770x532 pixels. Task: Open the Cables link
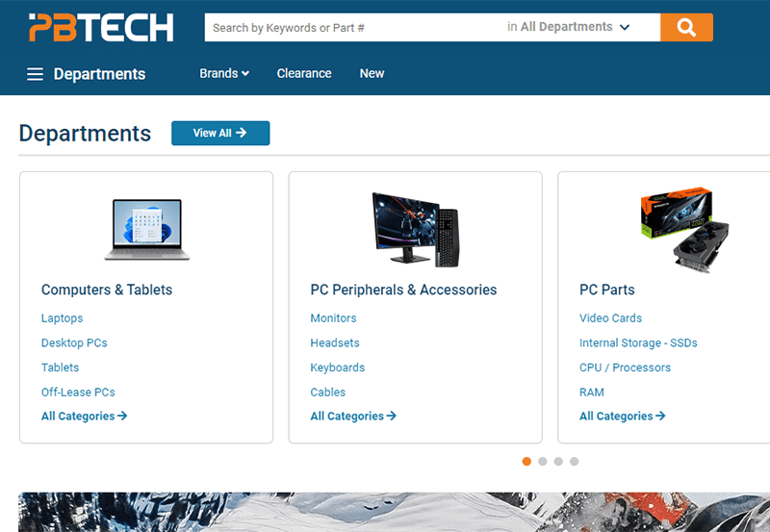tap(327, 393)
